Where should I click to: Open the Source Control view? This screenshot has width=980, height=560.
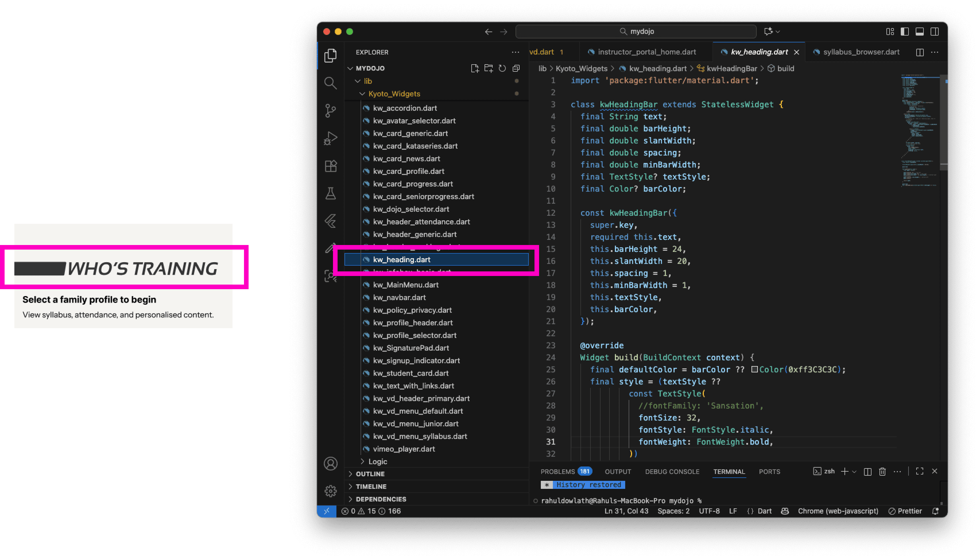click(x=330, y=111)
